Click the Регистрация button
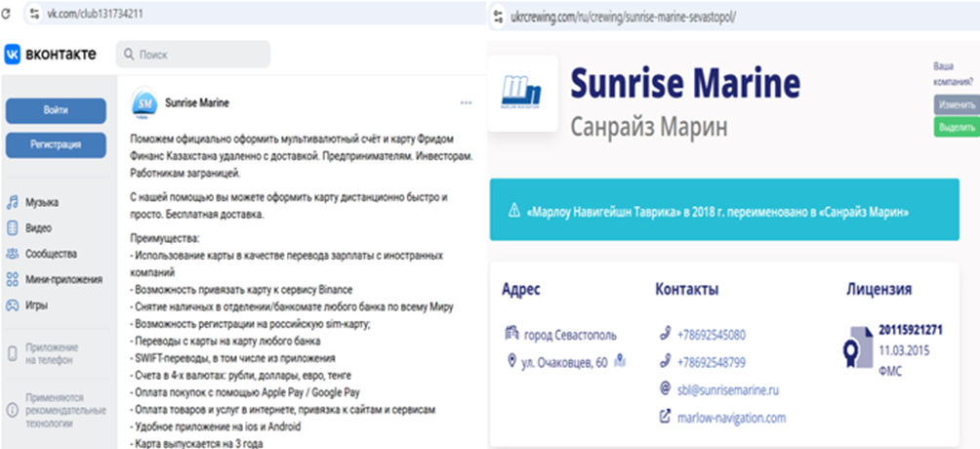Screen dimensions: 980x449 [56, 145]
